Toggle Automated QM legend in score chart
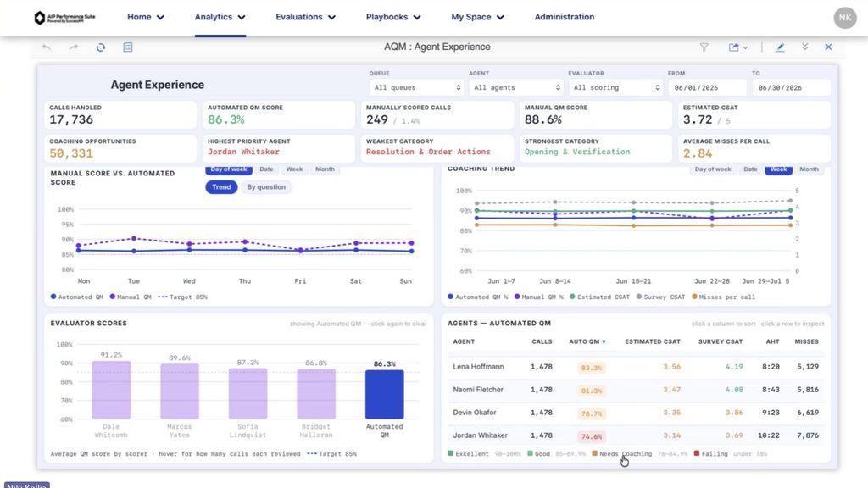This screenshot has width=868, height=488. [x=77, y=297]
